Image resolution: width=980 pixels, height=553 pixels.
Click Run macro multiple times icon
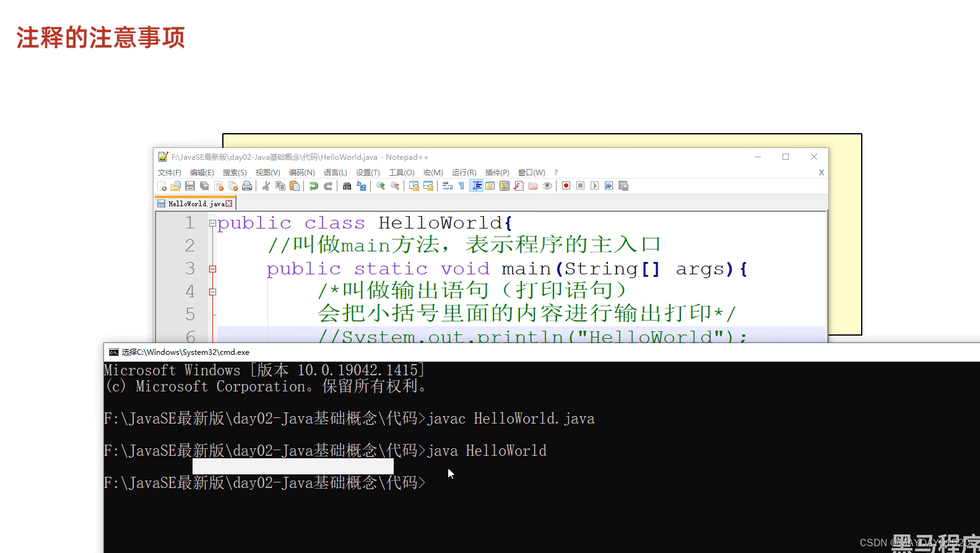coord(609,186)
